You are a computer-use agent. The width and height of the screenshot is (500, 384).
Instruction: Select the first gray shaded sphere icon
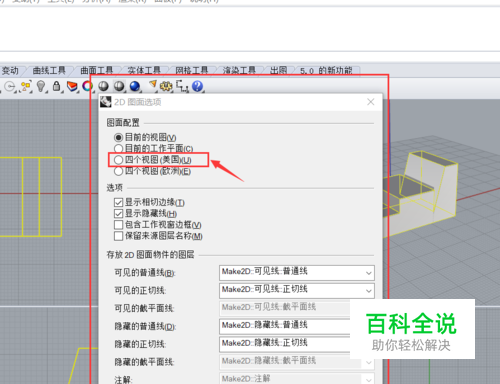tap(103, 86)
